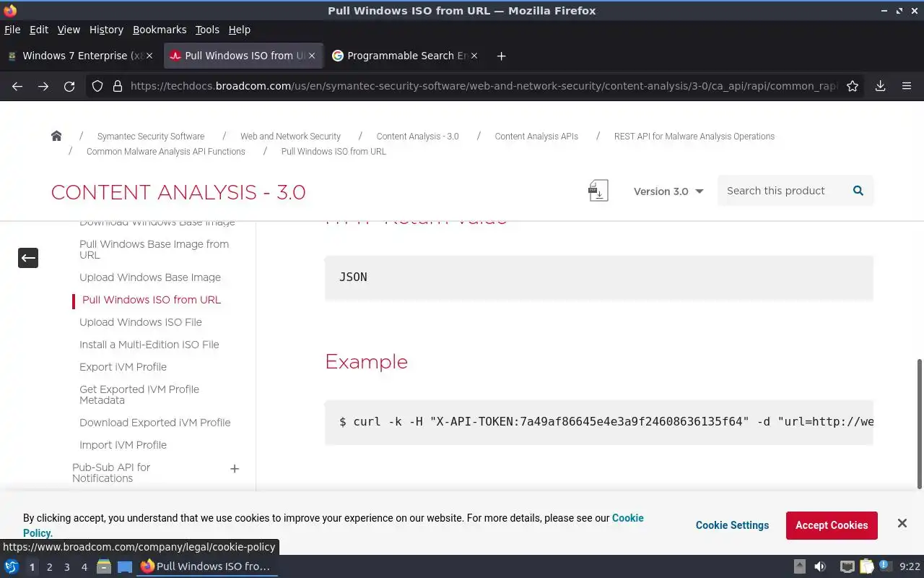The height and width of the screenshot is (578, 924).
Task: Click Accept Cookies button
Action: coord(832,525)
